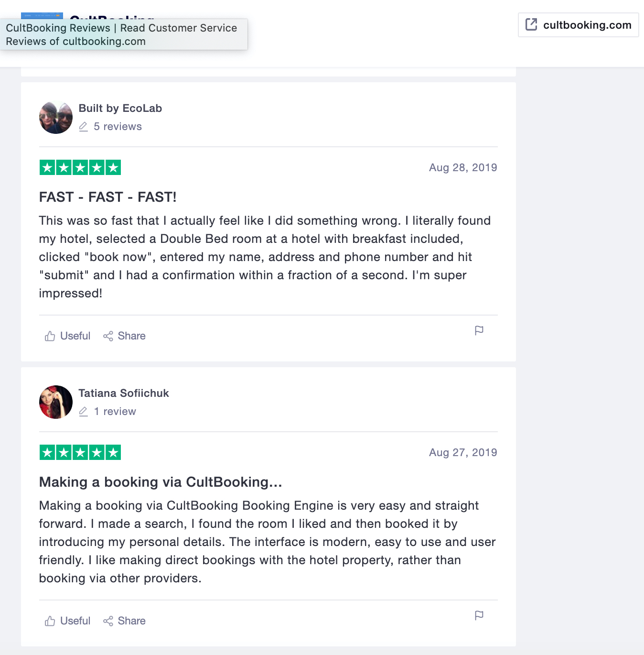This screenshot has height=655, width=644.
Task: Visit the cultbooking.com website link
Action: 586,25
